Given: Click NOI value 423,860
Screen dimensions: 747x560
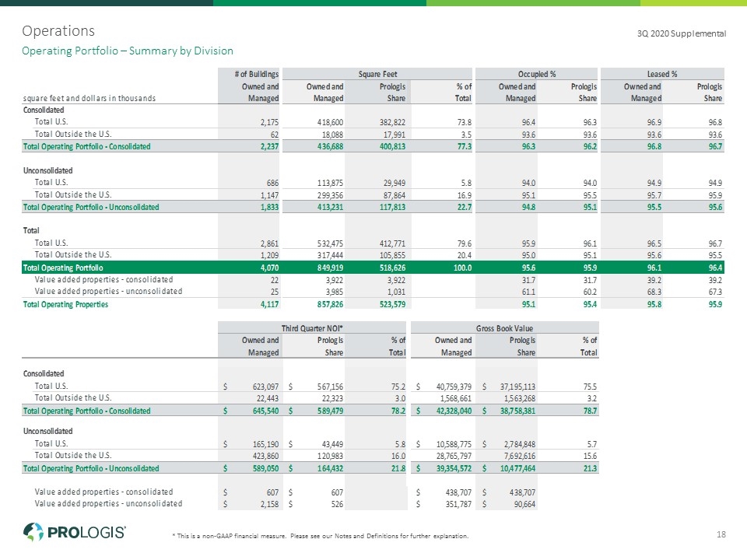Looking at the screenshot, I should pos(265,457).
